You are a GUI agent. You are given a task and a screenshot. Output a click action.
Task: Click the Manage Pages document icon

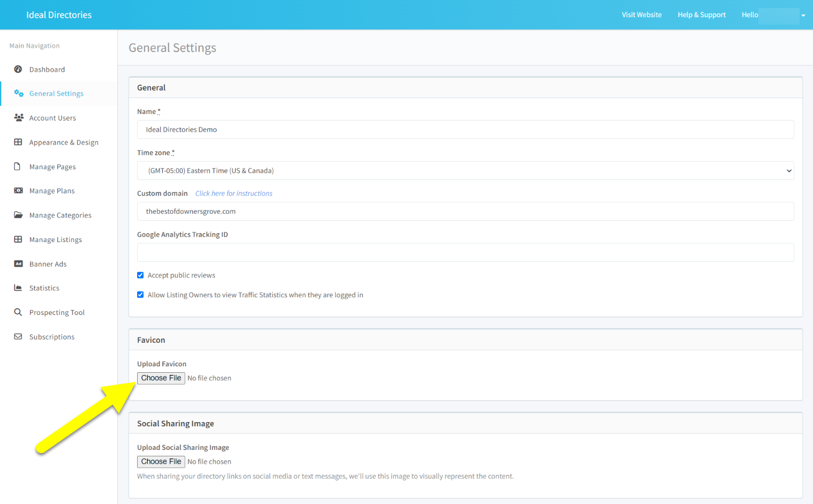pos(17,167)
